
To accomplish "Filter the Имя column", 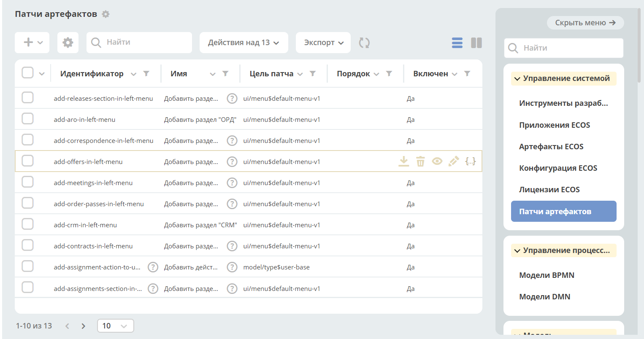I will (226, 74).
